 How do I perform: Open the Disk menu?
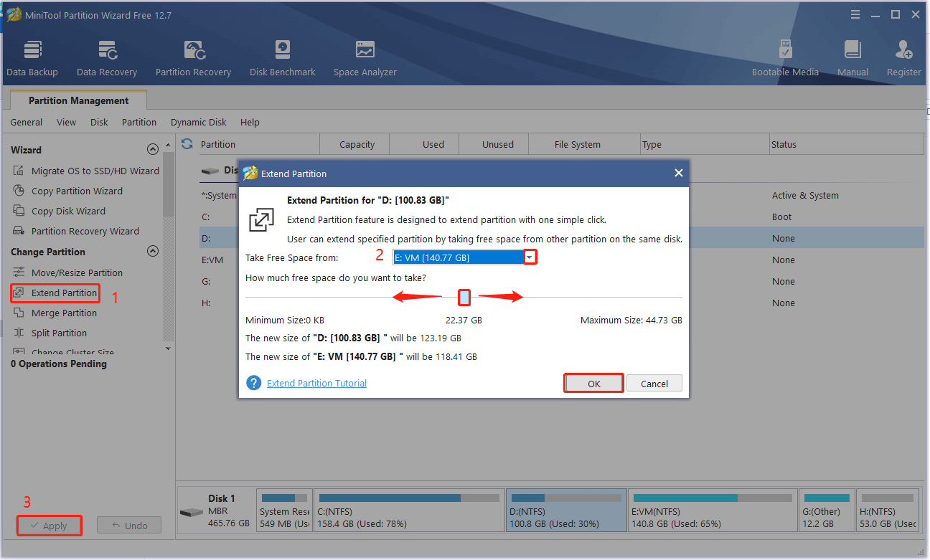pyautogui.click(x=99, y=122)
